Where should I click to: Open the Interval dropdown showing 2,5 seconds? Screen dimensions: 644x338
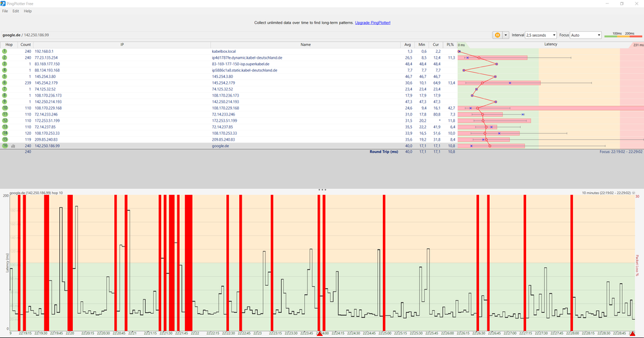[x=540, y=35]
